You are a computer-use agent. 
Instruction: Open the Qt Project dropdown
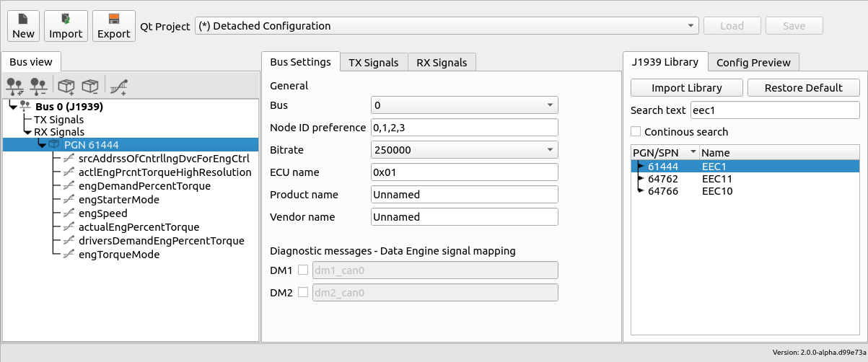click(x=447, y=26)
